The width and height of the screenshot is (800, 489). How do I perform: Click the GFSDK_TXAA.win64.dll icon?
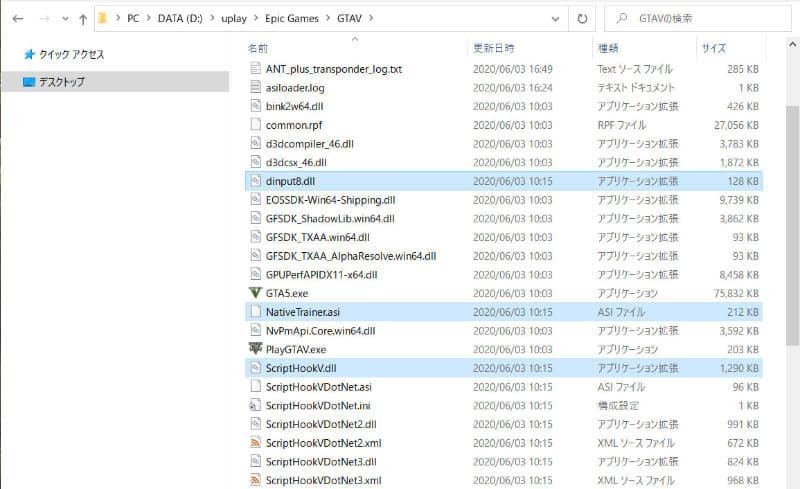tap(255, 237)
